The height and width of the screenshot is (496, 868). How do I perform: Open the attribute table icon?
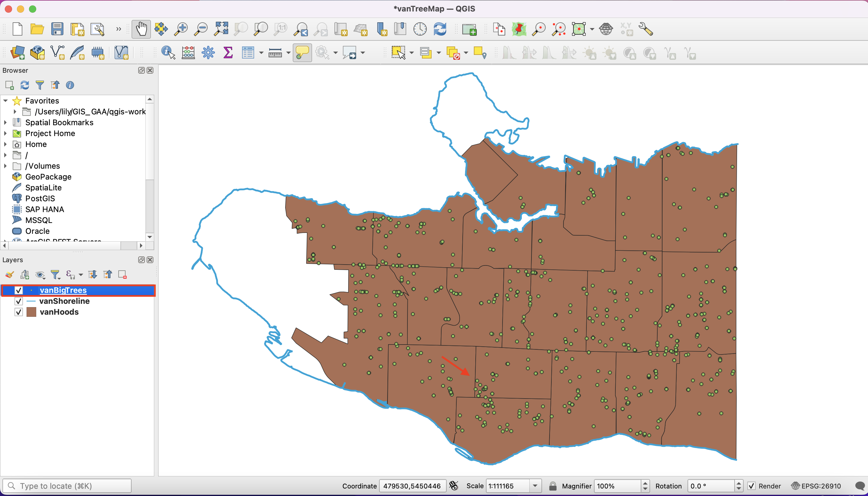248,53
